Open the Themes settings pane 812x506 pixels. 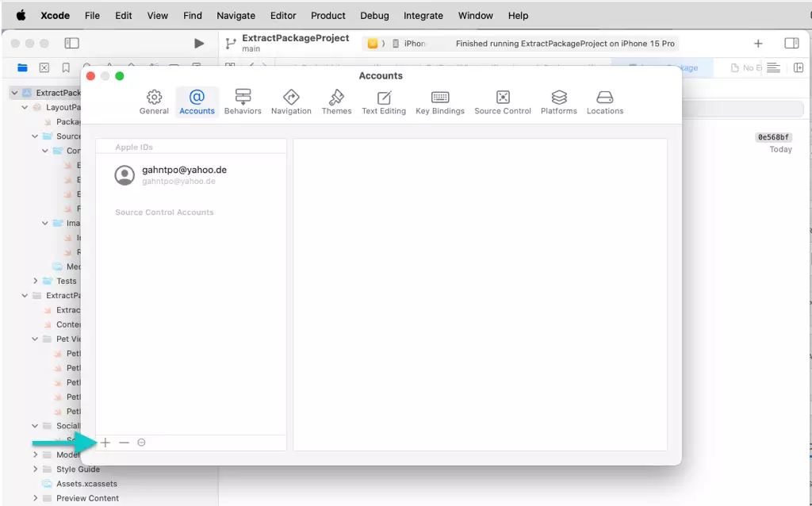click(336, 102)
